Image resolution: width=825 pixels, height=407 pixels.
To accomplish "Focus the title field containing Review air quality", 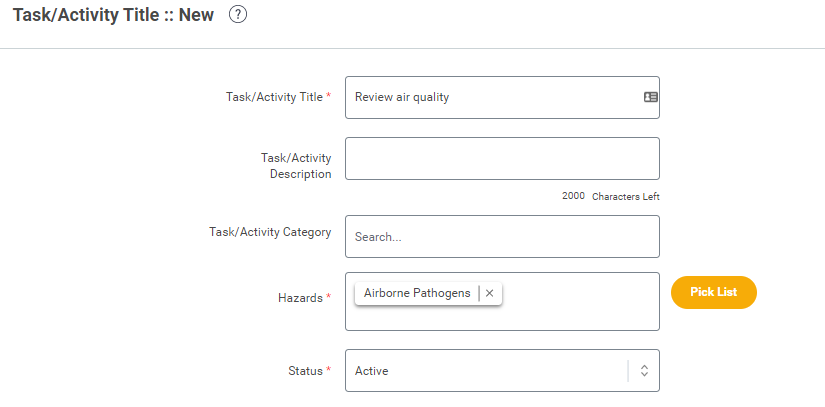I will point(502,97).
